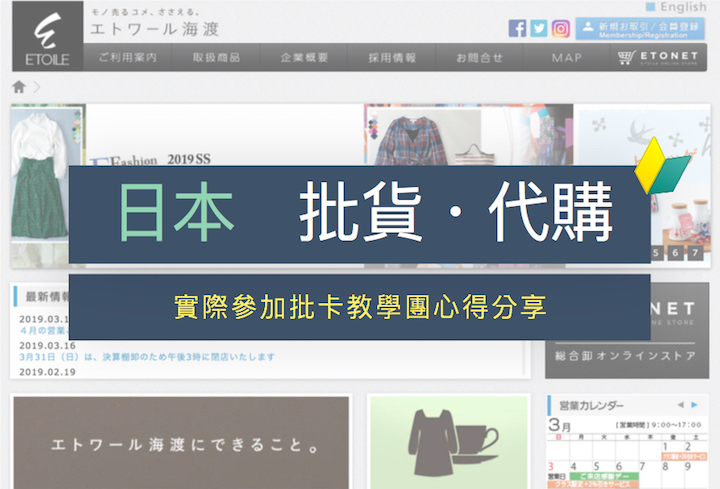Jump to banner slide 6
The width and height of the screenshot is (720, 489).
point(677,253)
